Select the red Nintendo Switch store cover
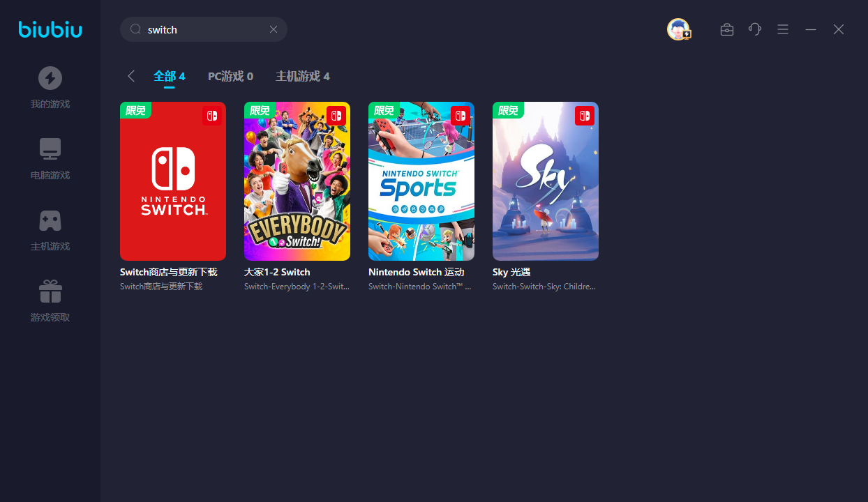The width and height of the screenshot is (868, 502). [173, 181]
